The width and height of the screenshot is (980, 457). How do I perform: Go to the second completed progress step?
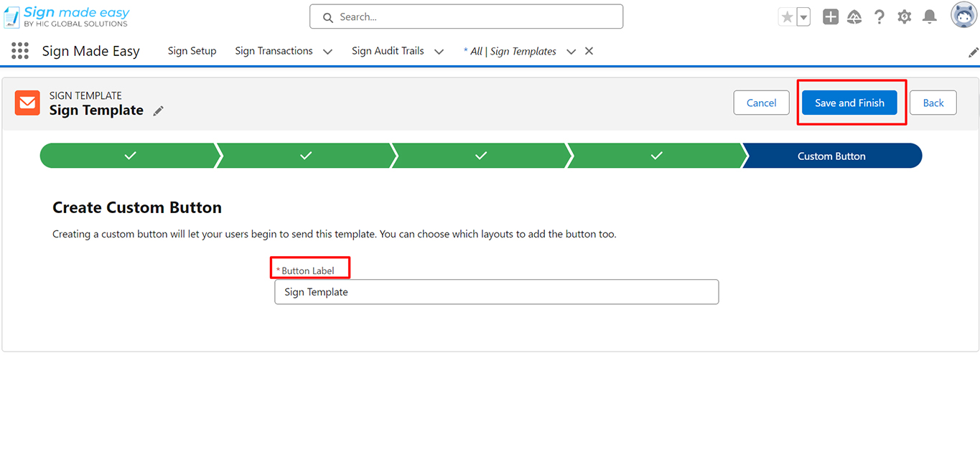click(x=306, y=156)
